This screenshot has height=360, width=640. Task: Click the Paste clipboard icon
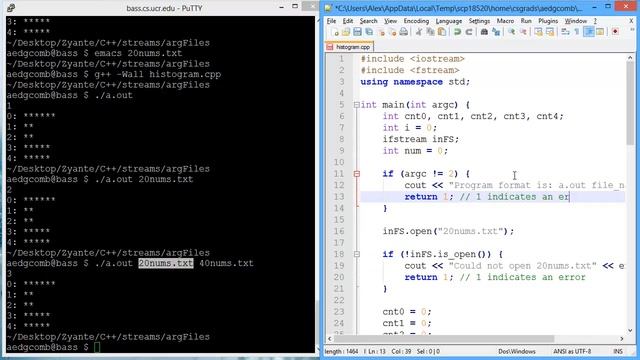[442, 32]
